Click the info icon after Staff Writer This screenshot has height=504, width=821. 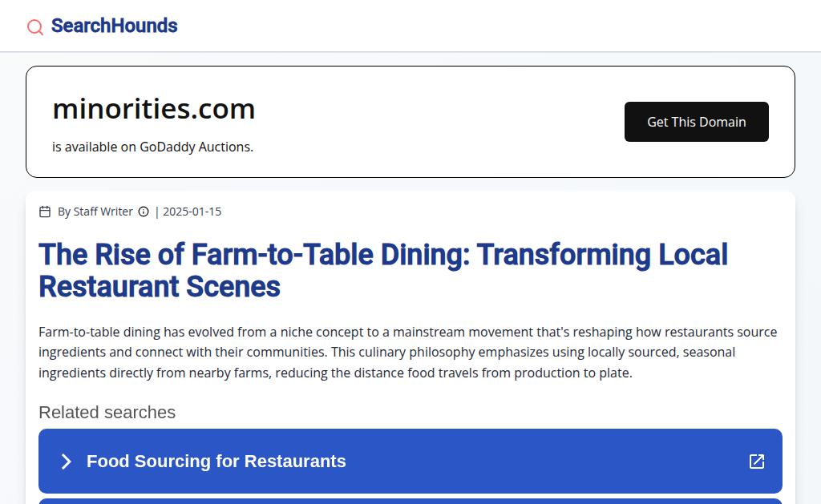(144, 212)
